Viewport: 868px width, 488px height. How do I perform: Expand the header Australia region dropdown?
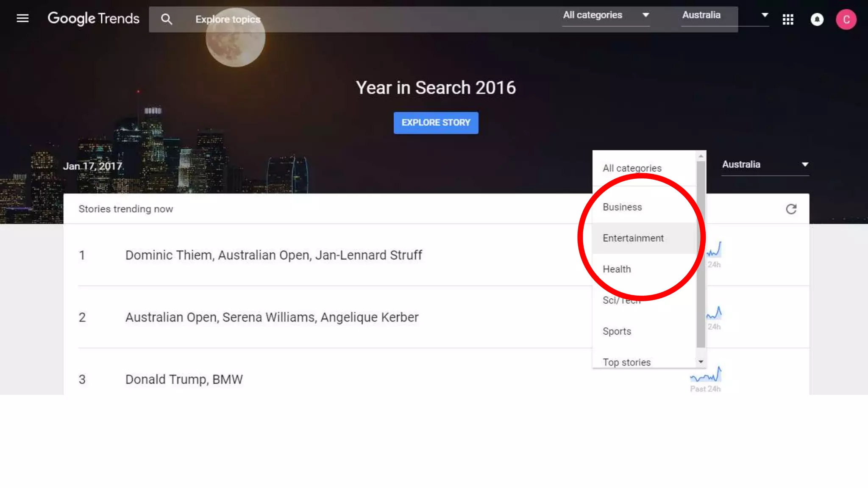click(x=725, y=15)
